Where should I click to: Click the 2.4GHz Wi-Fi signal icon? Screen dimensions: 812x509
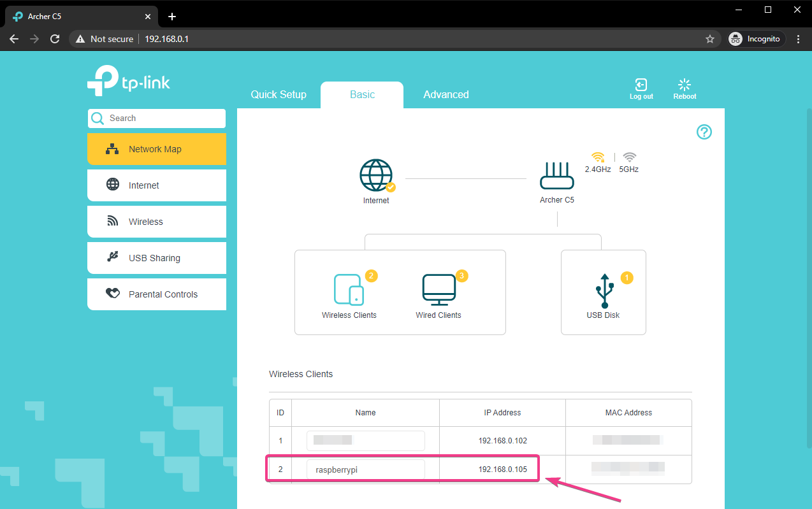pos(597,157)
